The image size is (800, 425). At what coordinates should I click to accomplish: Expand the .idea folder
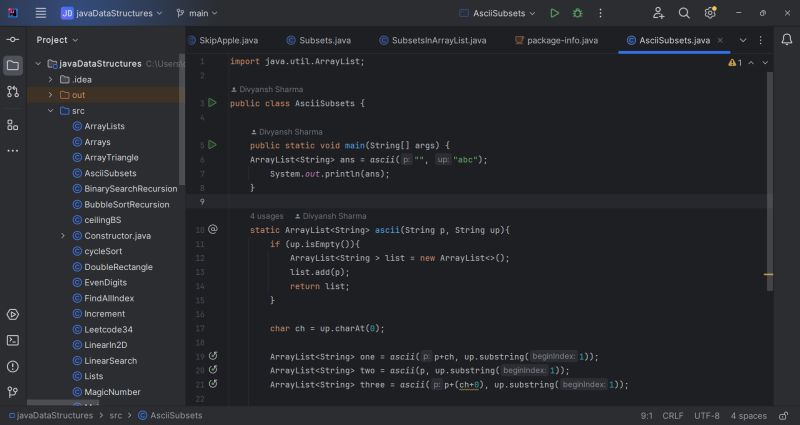click(x=50, y=79)
